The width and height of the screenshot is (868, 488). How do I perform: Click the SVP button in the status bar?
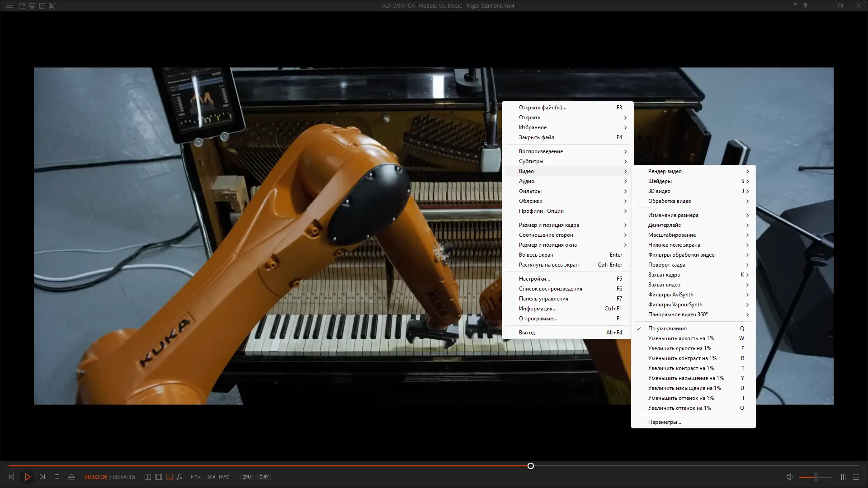(264, 477)
